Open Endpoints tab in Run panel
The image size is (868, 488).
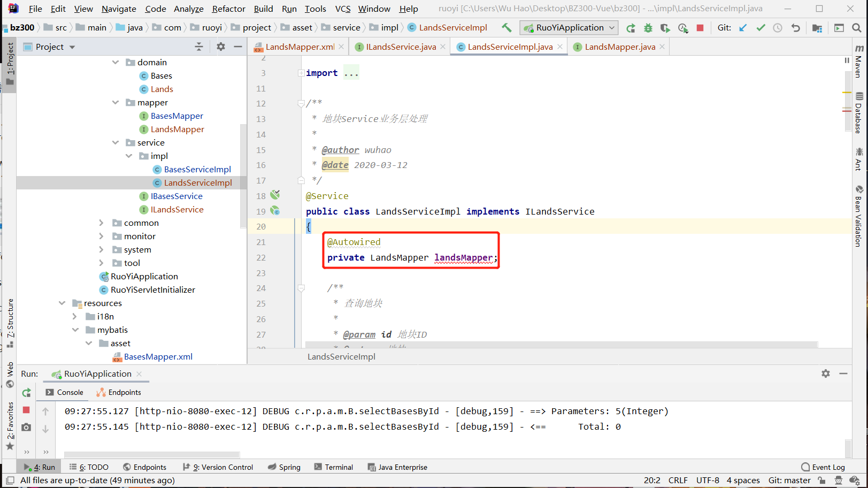tap(119, 392)
